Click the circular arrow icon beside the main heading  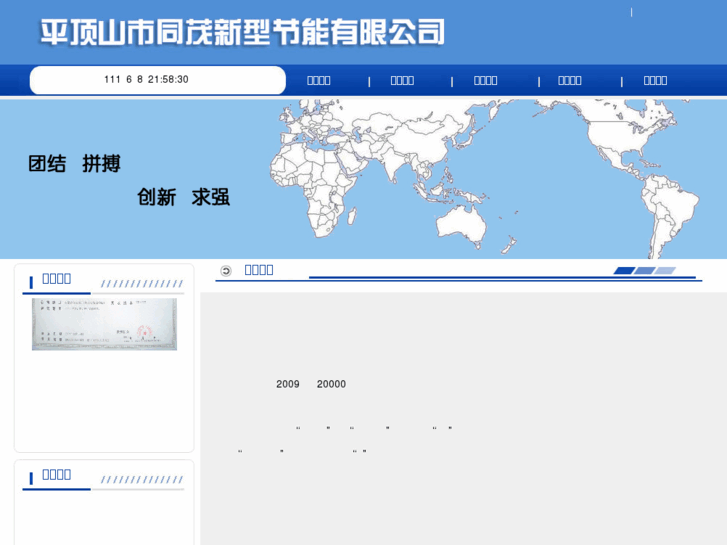click(226, 270)
